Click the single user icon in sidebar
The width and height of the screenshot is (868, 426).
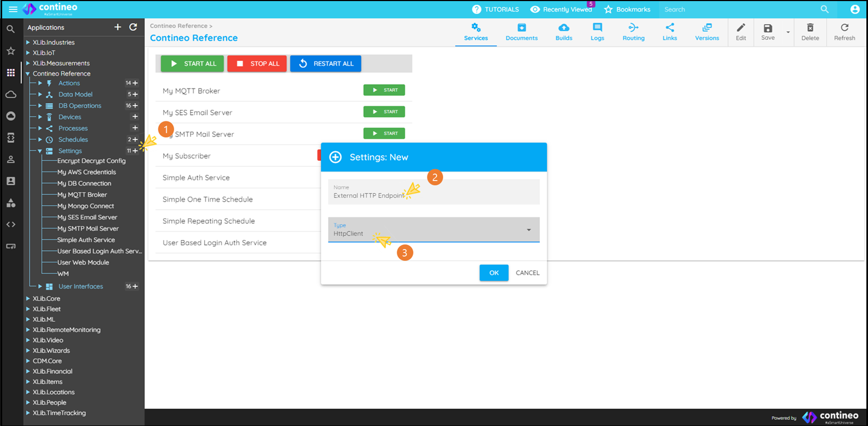click(11, 160)
